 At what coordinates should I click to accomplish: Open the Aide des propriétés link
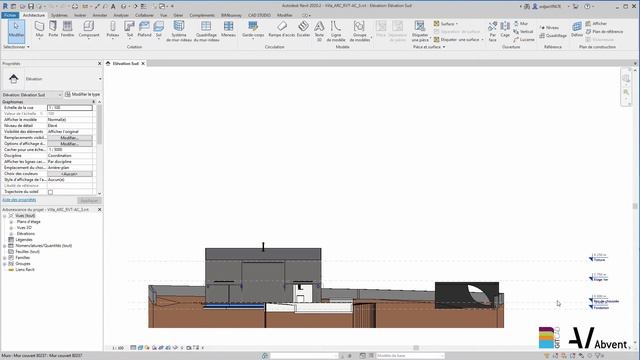click(x=19, y=200)
